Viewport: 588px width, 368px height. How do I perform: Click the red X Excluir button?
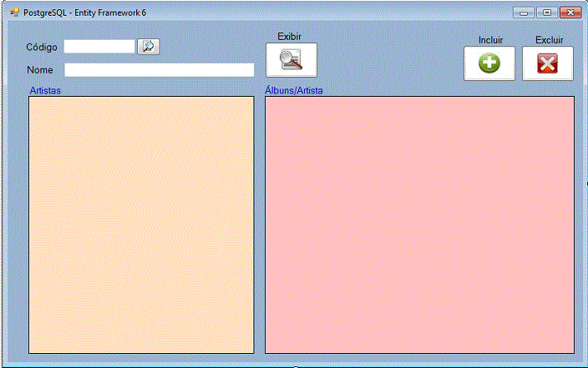tap(548, 63)
